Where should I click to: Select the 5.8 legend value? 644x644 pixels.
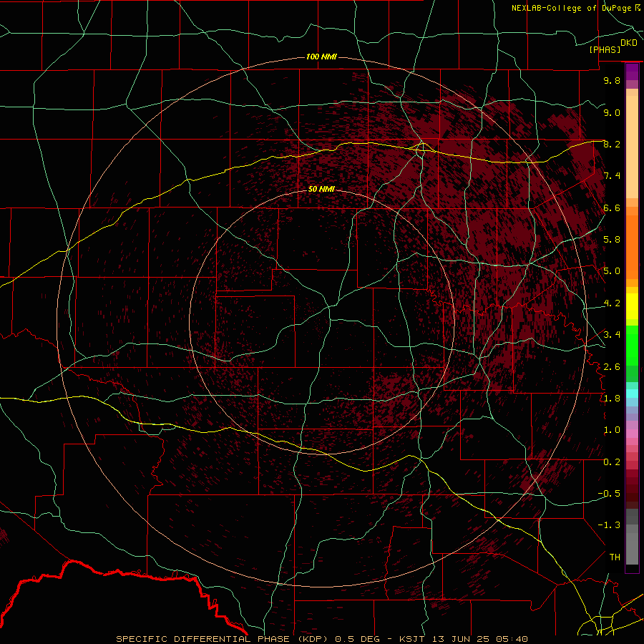(x=612, y=240)
